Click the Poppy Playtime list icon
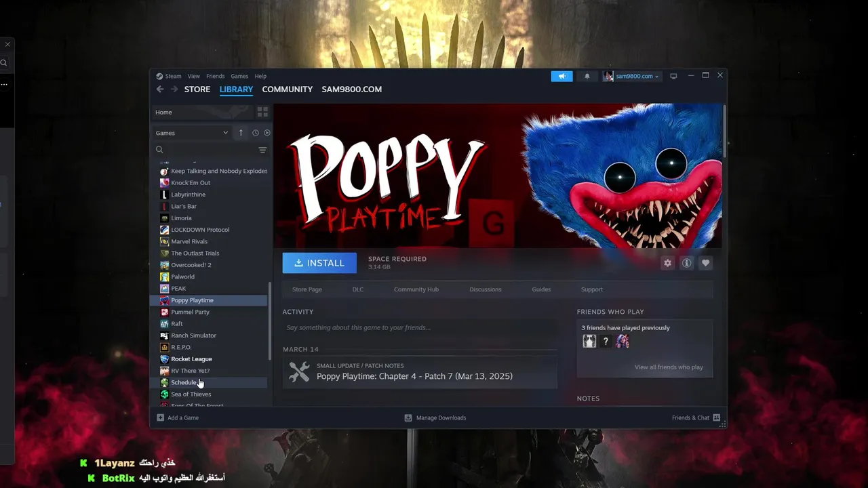Viewport: 868px width, 488px height. [x=164, y=300]
